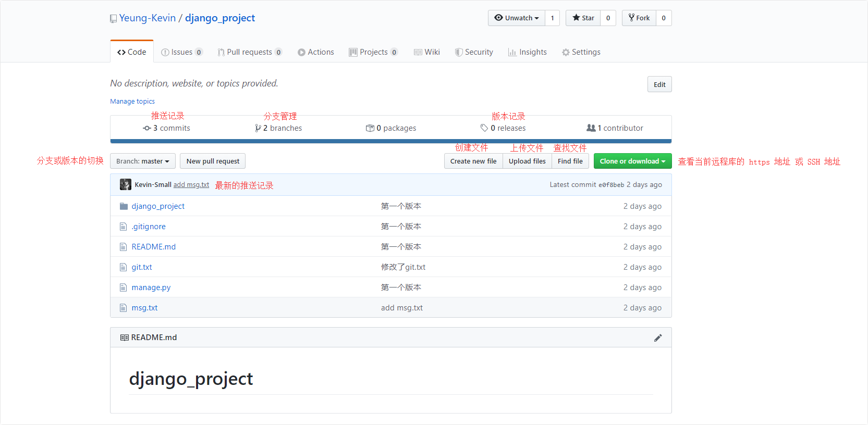Open the Unwatch dropdown

(x=517, y=18)
